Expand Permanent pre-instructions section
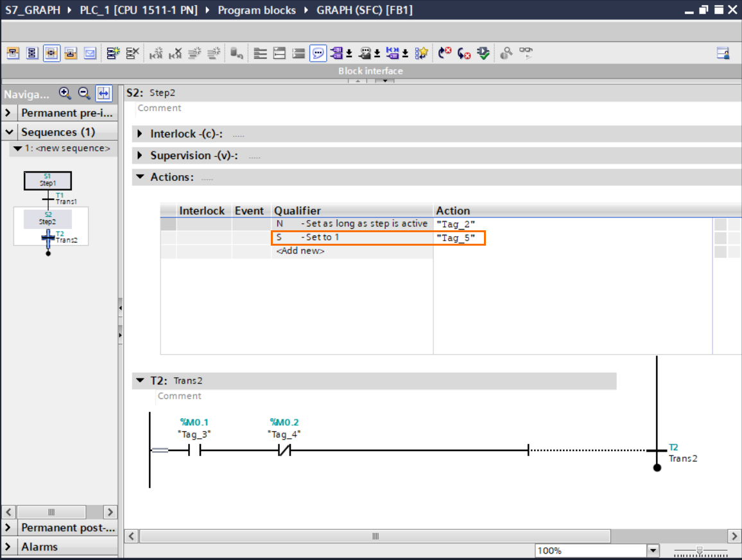 (8, 113)
